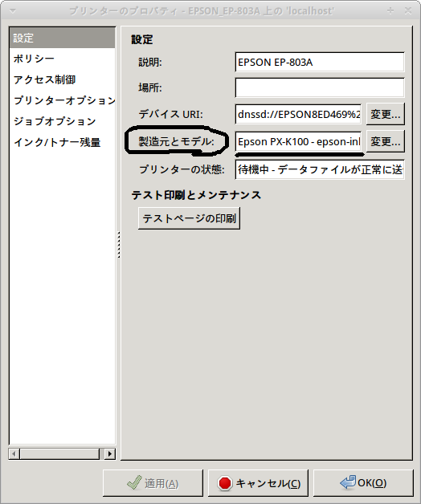Click the 説明 field containing EPSON EP-803A
Viewport: 421px width, 504px height.
pyautogui.click(x=320, y=62)
